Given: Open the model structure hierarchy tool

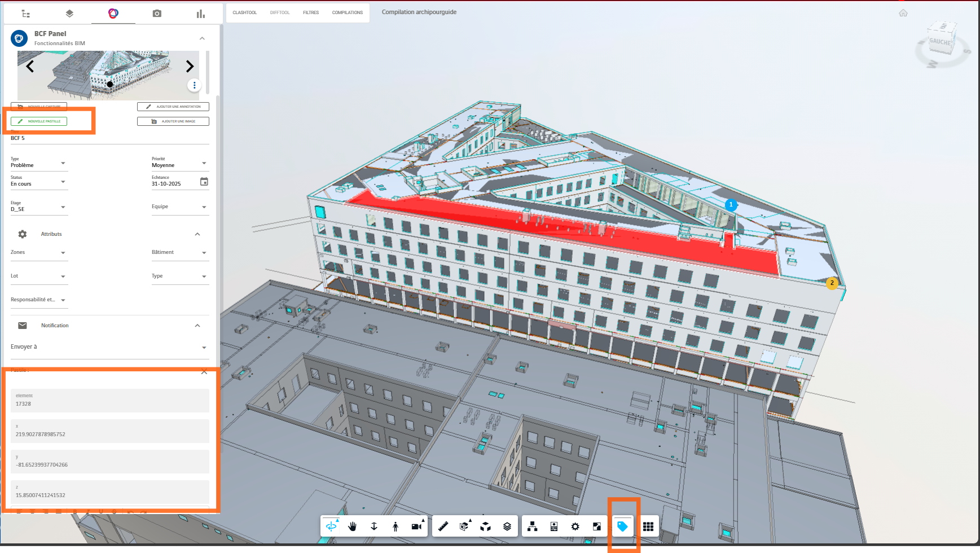Looking at the screenshot, I should [532, 526].
